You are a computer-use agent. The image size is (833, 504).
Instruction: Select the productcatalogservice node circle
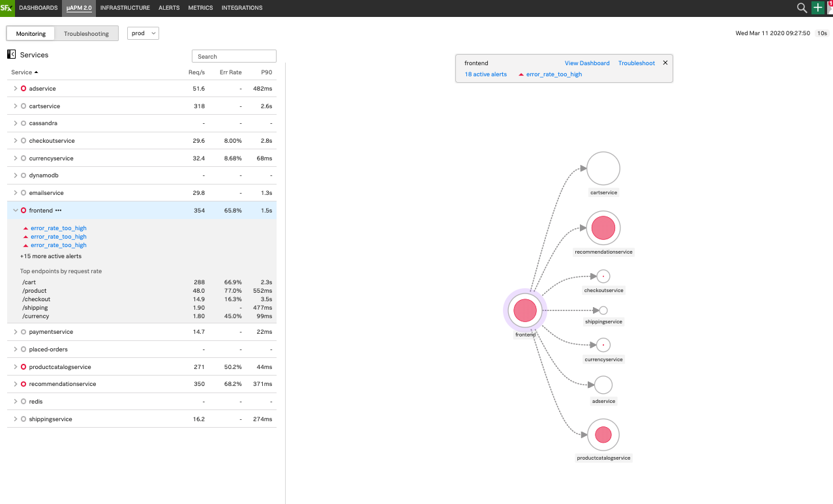click(603, 435)
